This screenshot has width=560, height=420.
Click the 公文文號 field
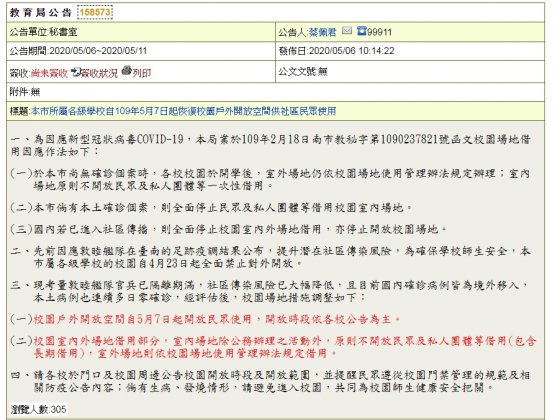pos(410,72)
